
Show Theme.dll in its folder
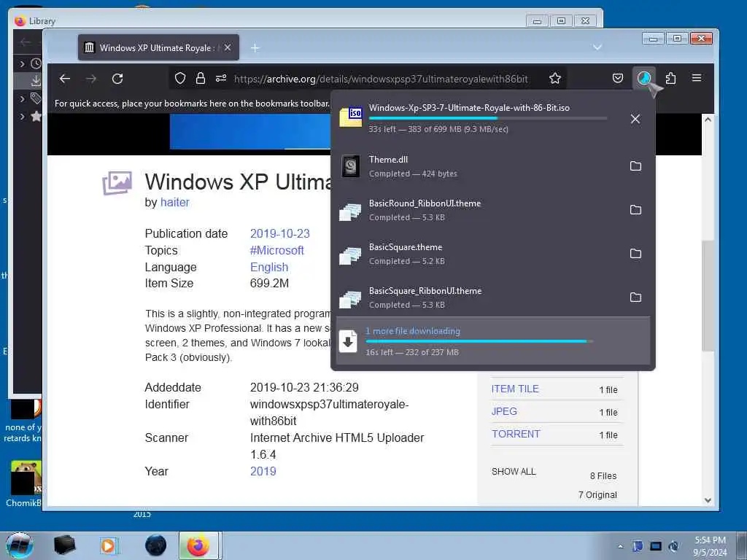coord(635,166)
